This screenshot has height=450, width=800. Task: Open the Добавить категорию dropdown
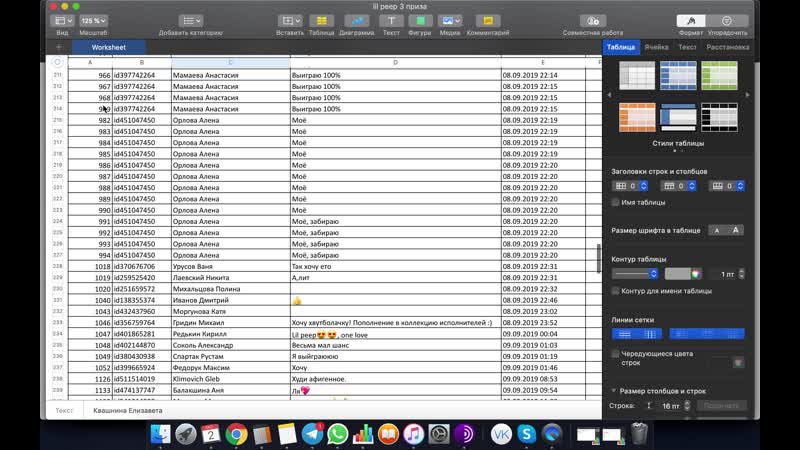[x=191, y=21]
